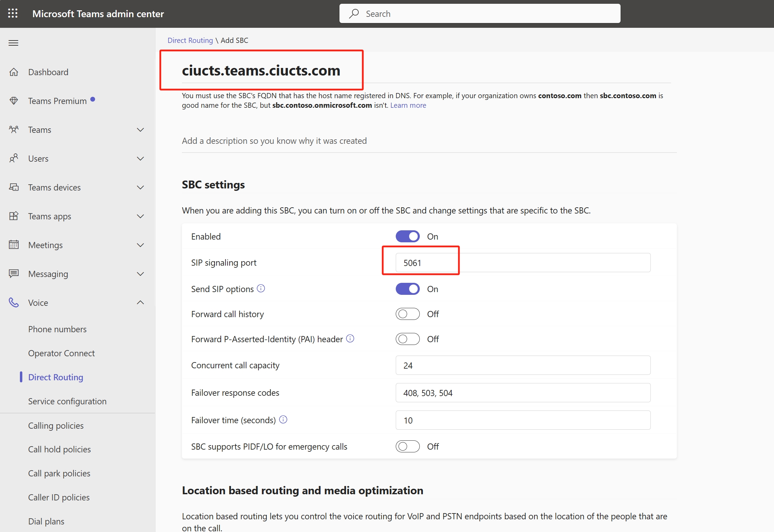
Task: Show info for Forward PAI header
Action: coord(350,339)
